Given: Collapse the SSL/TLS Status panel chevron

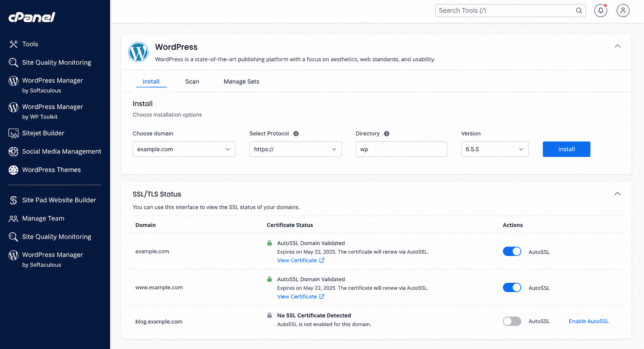Looking at the screenshot, I should pos(618,194).
